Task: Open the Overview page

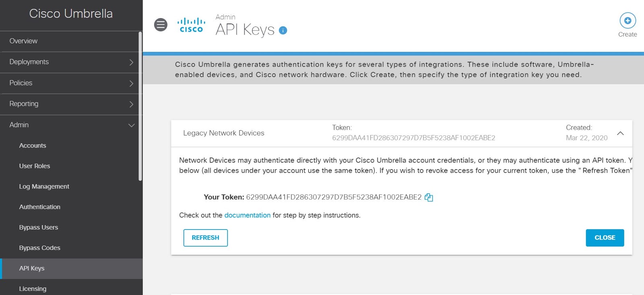Action: click(23, 41)
